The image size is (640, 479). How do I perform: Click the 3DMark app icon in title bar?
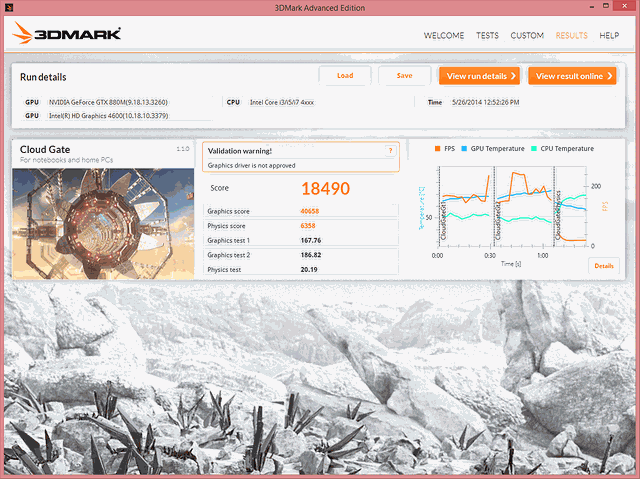[x=9, y=7]
